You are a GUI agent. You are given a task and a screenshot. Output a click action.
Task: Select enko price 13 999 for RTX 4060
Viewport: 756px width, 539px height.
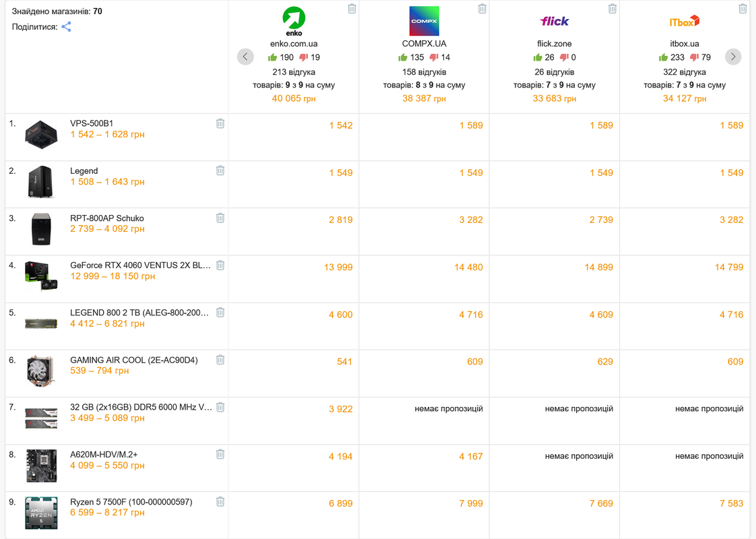[338, 267]
